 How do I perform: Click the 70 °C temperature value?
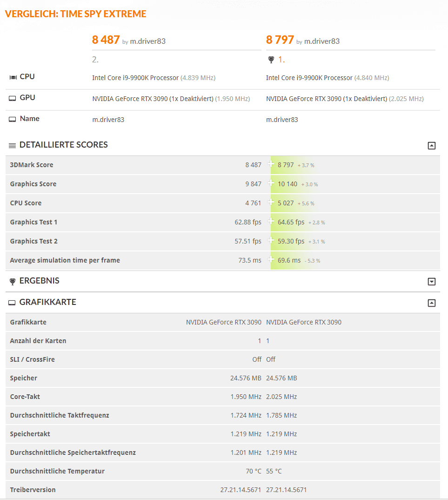point(254,471)
